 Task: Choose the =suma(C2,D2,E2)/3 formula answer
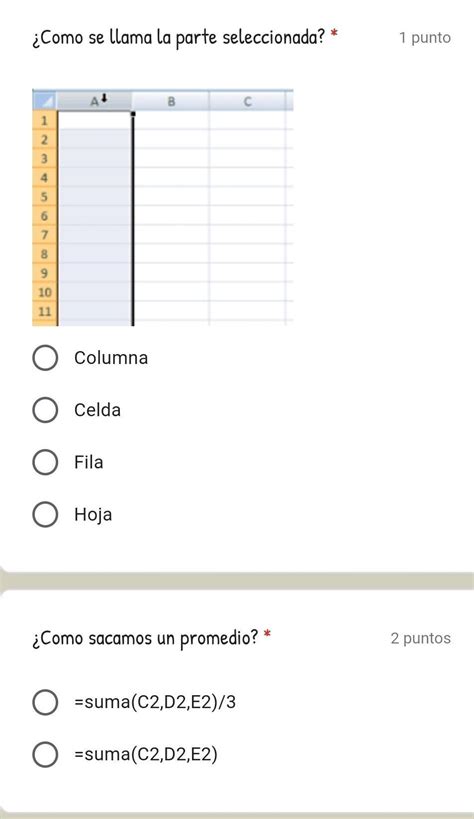pos(45,702)
